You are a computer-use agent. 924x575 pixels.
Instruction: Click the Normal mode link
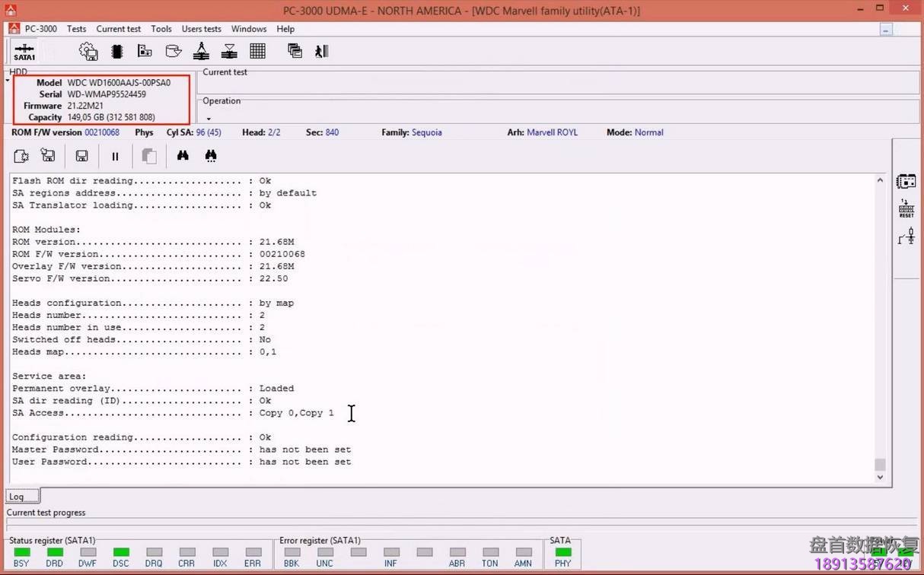click(x=648, y=132)
